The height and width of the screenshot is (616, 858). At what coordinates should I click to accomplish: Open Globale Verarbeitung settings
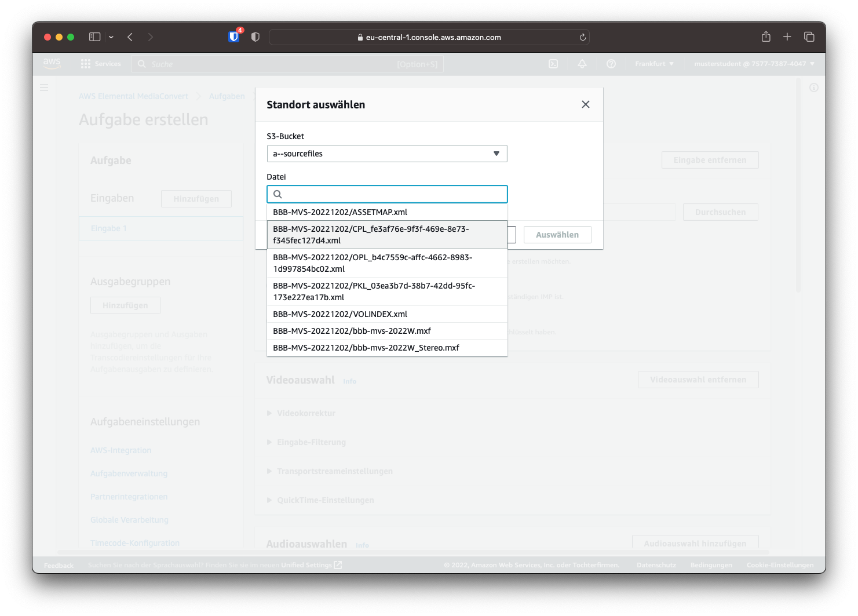pyautogui.click(x=129, y=520)
